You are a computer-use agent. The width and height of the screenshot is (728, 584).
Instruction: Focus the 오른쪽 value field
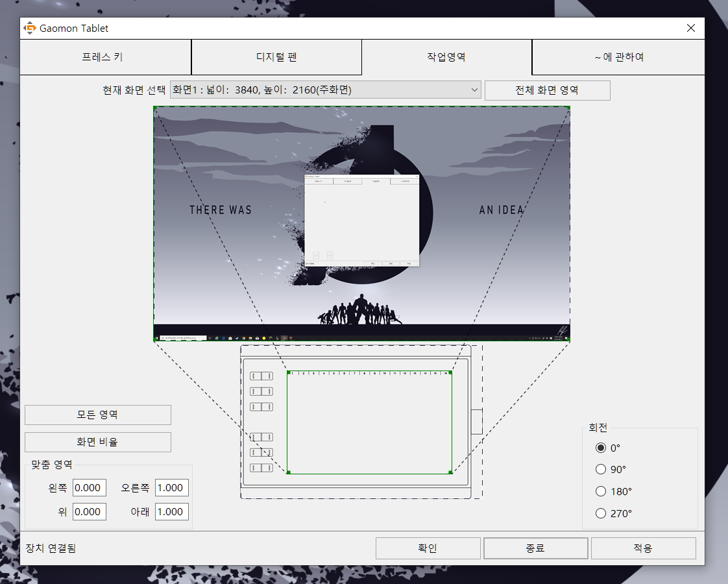(x=172, y=488)
